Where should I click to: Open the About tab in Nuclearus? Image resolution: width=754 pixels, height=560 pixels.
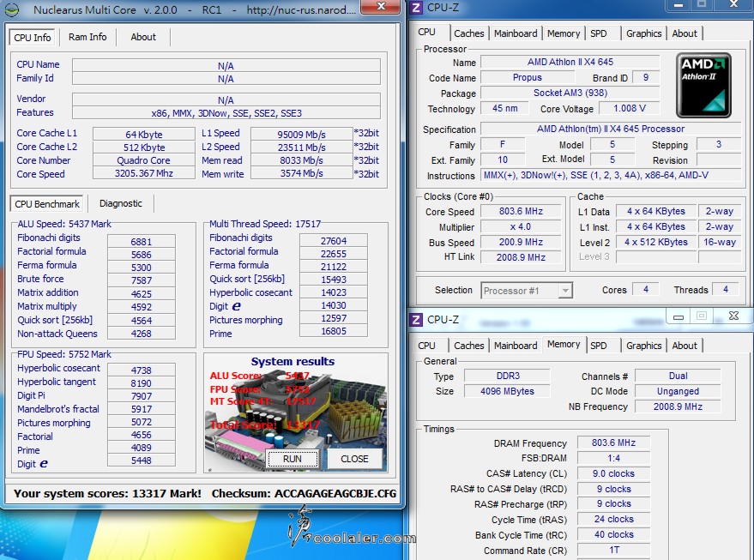[143, 37]
